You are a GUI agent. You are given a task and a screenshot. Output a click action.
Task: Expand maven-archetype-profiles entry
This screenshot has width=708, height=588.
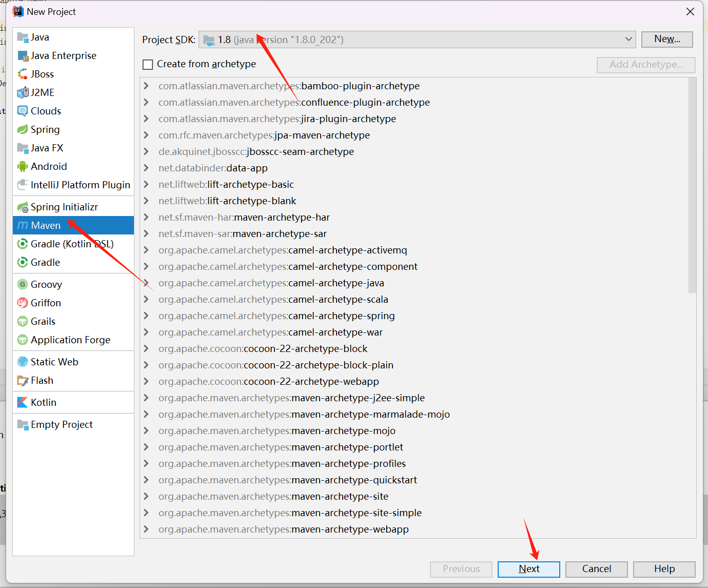point(146,463)
